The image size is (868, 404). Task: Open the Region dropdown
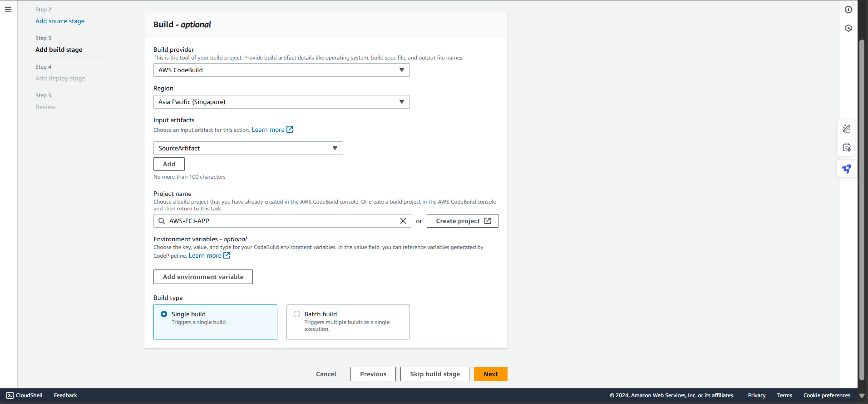point(281,102)
